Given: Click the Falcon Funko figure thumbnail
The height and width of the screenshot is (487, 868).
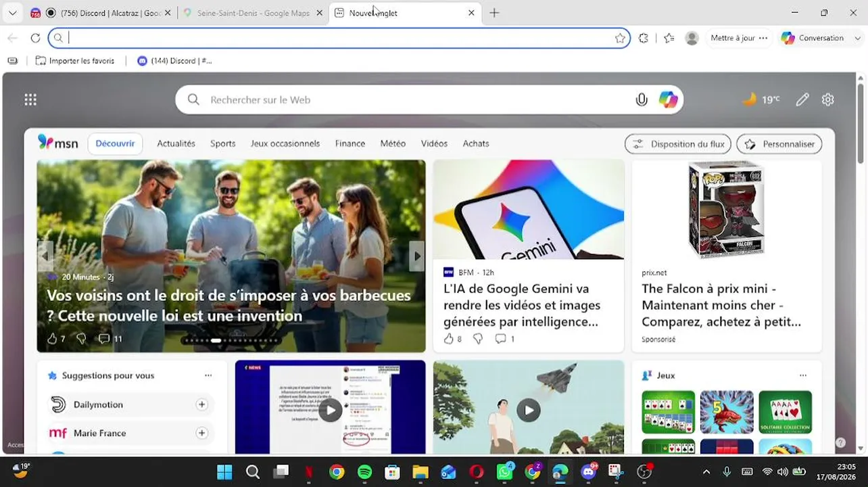Looking at the screenshot, I should 726,210.
